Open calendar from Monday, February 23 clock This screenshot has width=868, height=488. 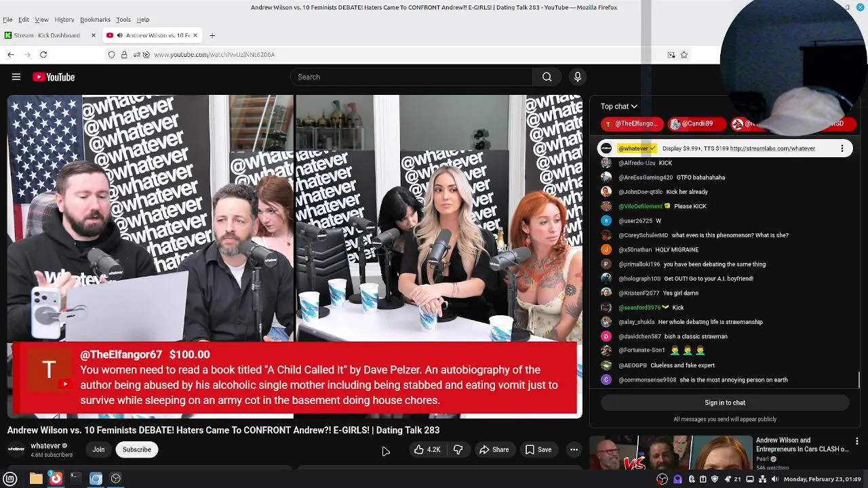tap(822, 479)
